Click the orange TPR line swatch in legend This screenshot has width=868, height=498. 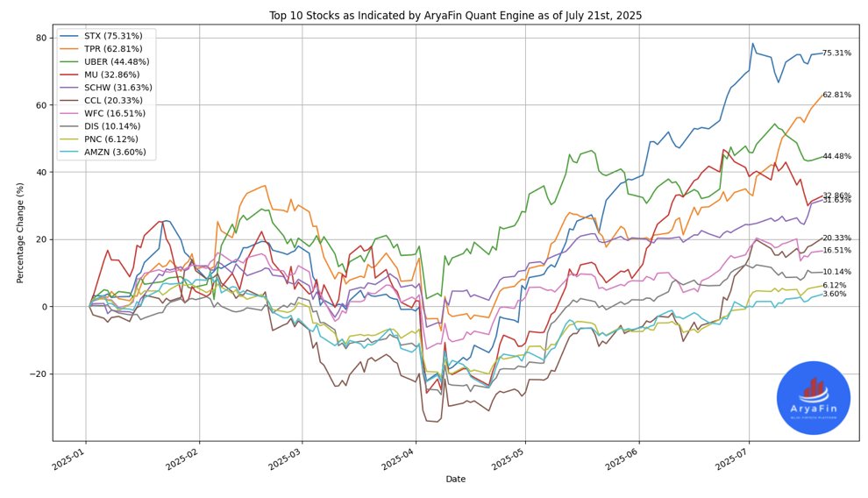(x=70, y=49)
